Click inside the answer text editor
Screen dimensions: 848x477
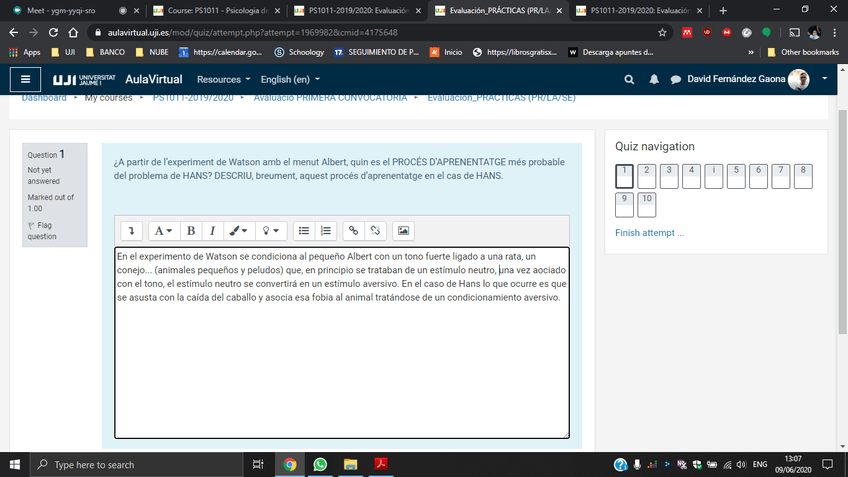pos(342,343)
